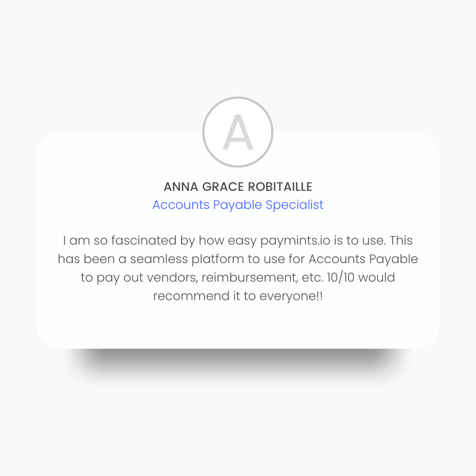Click the word everyone!! ending the review

tap(291, 296)
